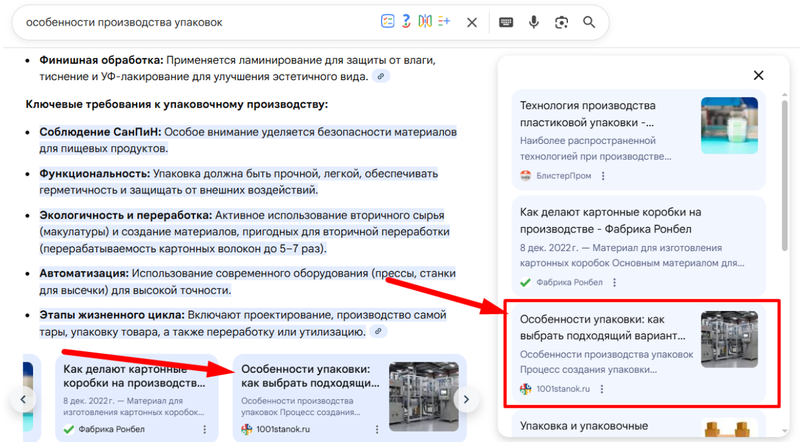Click the factory machine thumbnail in carousel card

click(x=423, y=397)
